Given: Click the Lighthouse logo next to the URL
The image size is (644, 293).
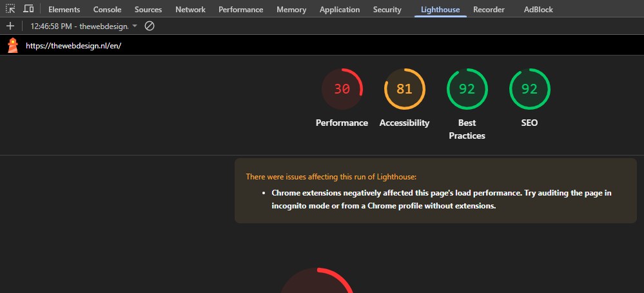Looking at the screenshot, I should click(13, 45).
